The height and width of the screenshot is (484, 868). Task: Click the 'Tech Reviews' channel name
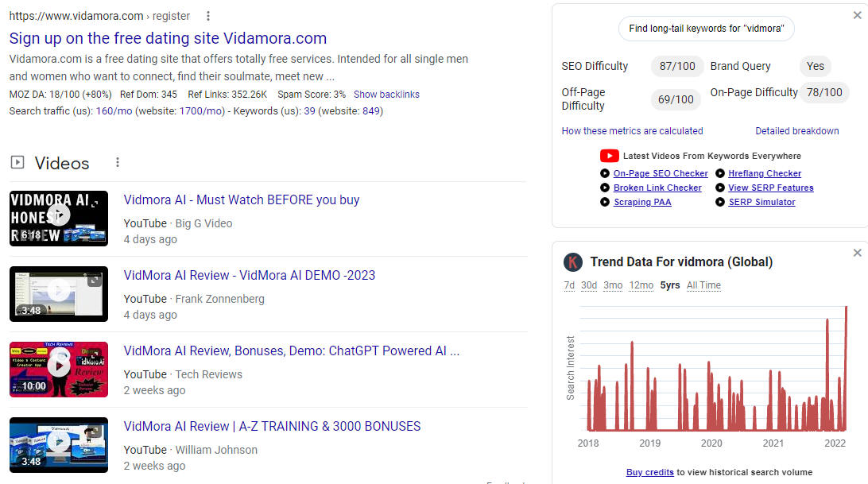[x=209, y=374]
